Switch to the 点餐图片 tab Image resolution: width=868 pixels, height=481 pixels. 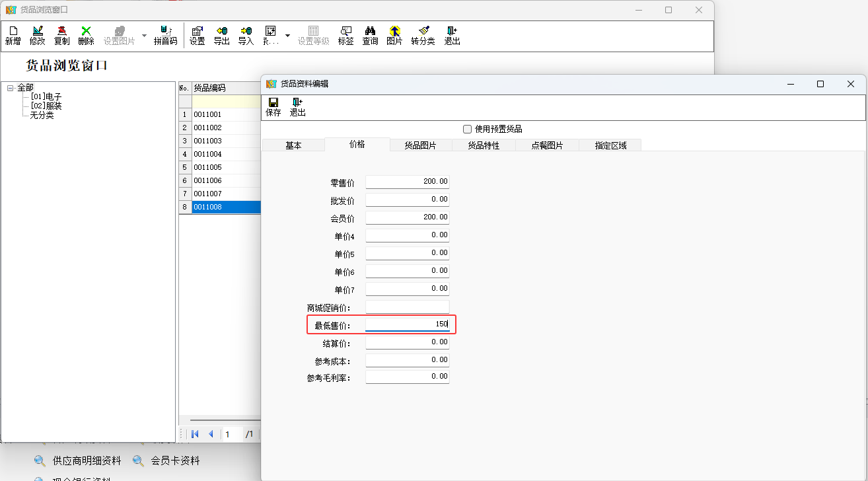[547, 145]
